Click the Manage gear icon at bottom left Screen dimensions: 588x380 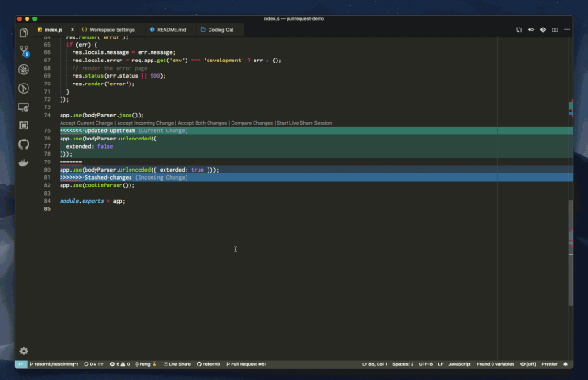point(24,351)
